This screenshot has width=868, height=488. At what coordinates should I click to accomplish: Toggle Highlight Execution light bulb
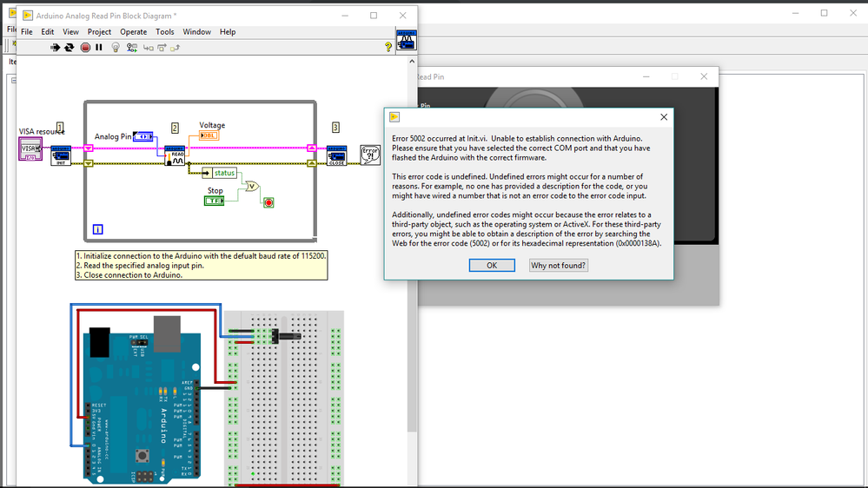point(116,48)
